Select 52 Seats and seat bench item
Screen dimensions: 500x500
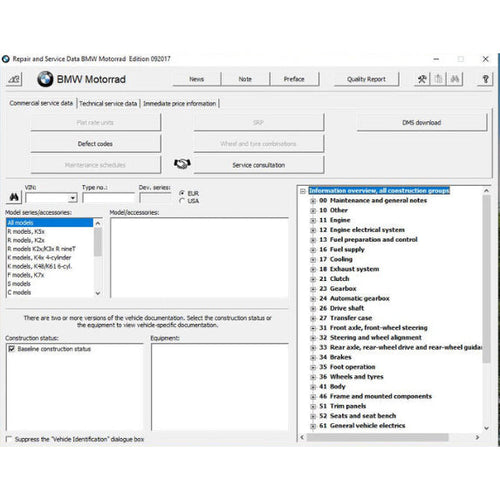(x=358, y=416)
